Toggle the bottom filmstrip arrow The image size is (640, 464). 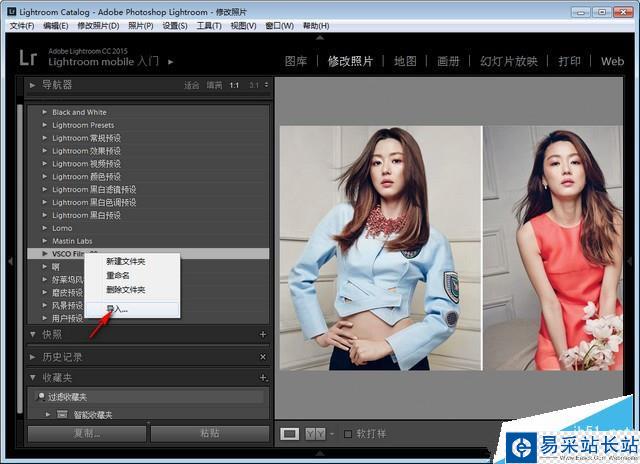(x=320, y=453)
